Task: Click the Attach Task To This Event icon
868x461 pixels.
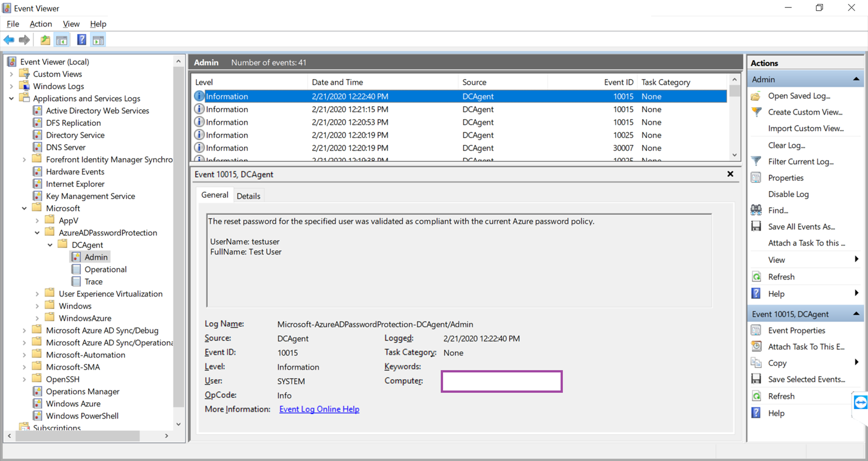Action: 756,346
